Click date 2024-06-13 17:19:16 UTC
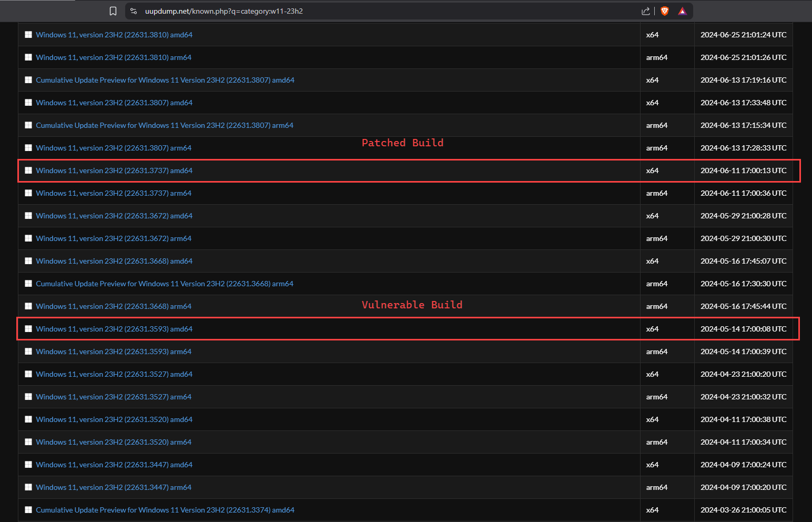Screen dimensions: 812x522 click(x=744, y=80)
